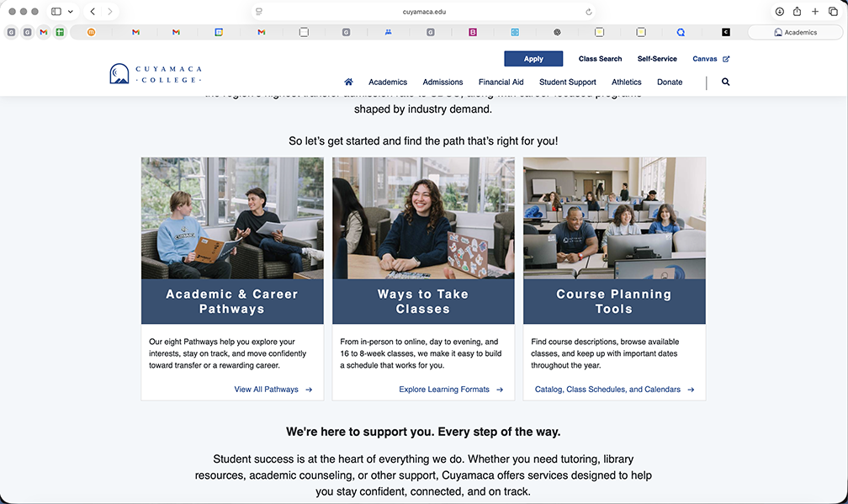Image resolution: width=848 pixels, height=504 pixels.
Task: Click the 'Our eight Pathways help you explore' text
Action: (x=228, y=353)
